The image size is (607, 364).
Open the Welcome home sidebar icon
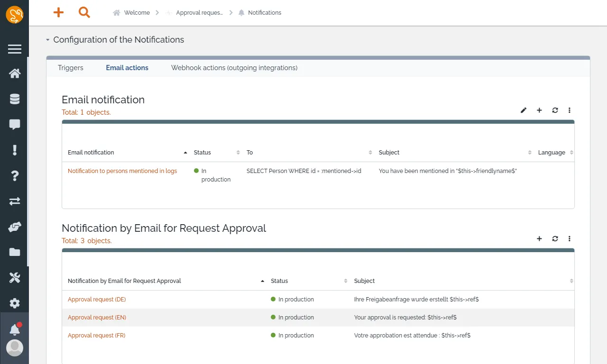(x=15, y=73)
